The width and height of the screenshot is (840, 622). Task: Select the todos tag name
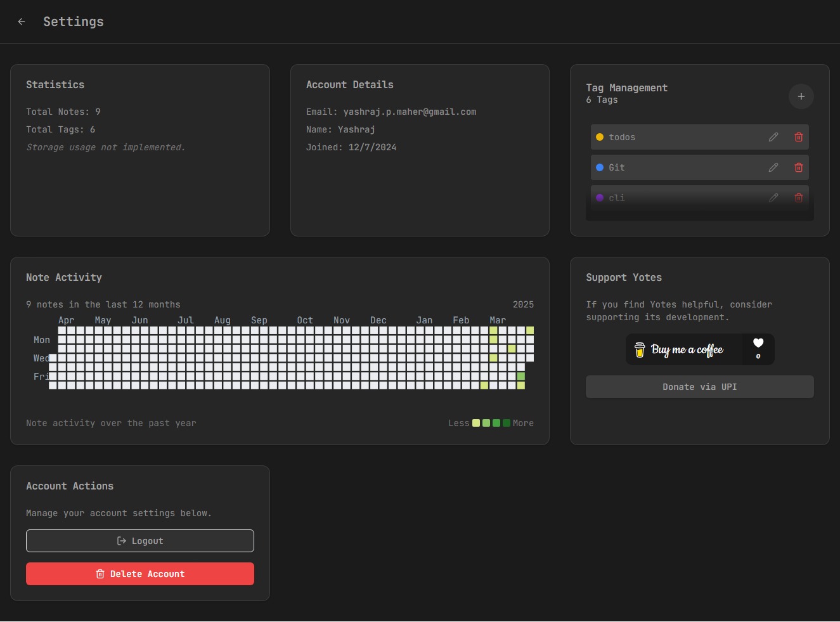pos(622,137)
